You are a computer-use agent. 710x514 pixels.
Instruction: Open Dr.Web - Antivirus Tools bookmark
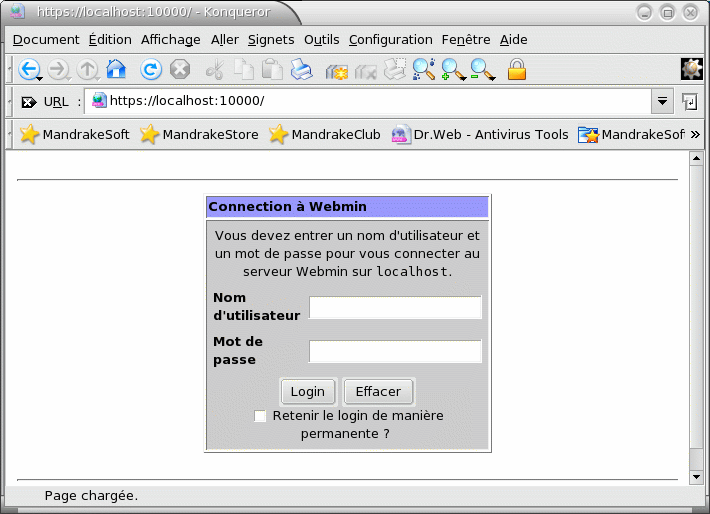tap(480, 135)
